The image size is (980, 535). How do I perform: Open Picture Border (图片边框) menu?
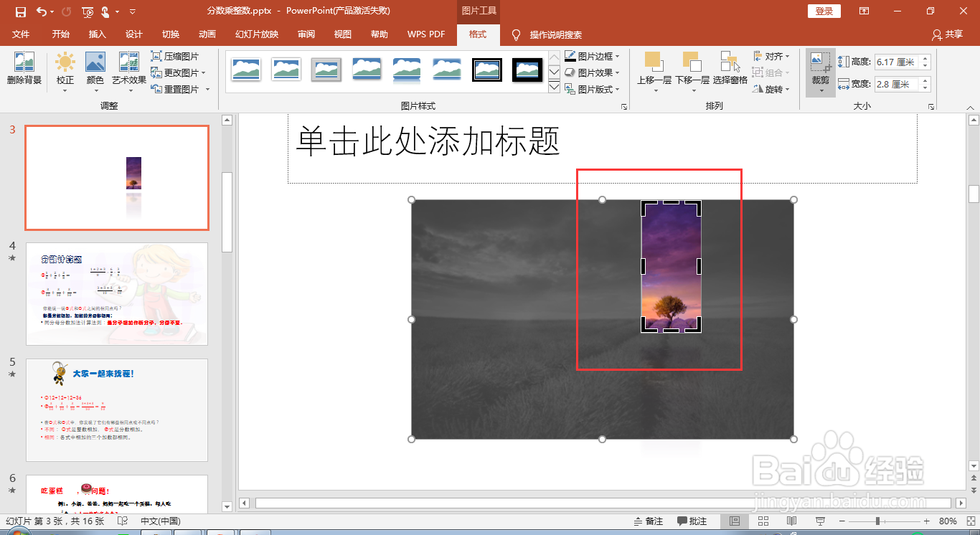pos(592,56)
